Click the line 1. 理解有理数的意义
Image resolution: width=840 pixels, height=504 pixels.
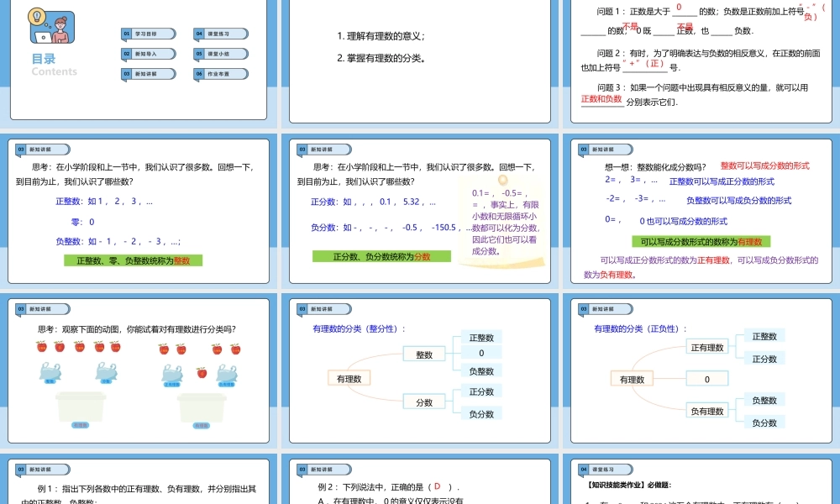381,36
